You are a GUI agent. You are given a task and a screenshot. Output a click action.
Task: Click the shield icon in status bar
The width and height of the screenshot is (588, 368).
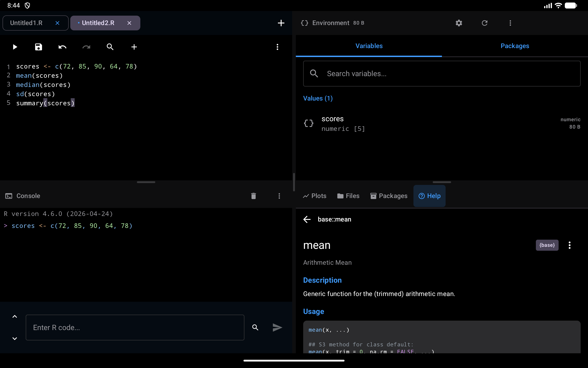28,5
